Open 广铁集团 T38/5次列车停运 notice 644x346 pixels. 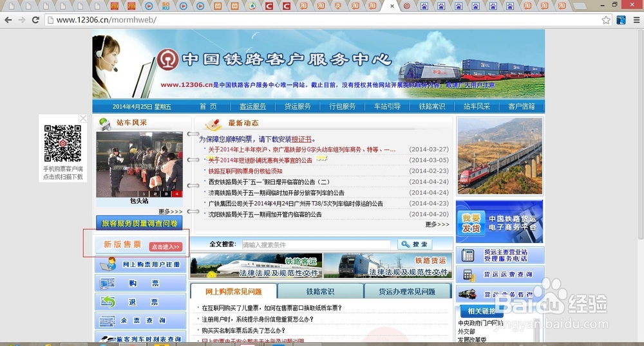click(296, 203)
